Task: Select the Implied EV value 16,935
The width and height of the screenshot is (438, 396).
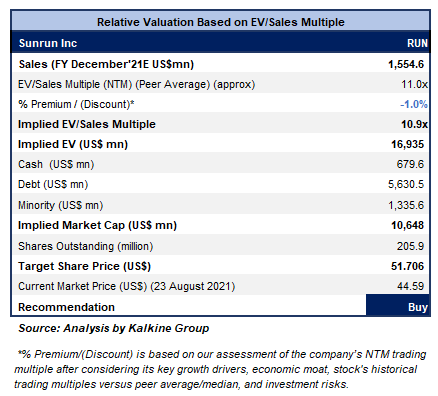Action: point(408,144)
